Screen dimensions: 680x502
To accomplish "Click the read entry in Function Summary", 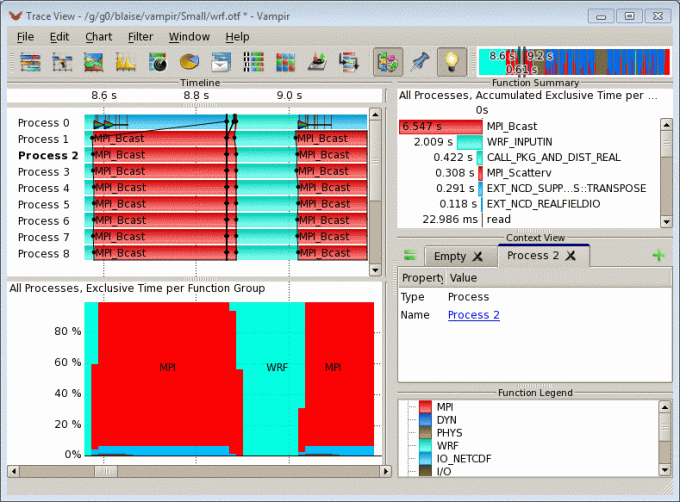I will [499, 219].
